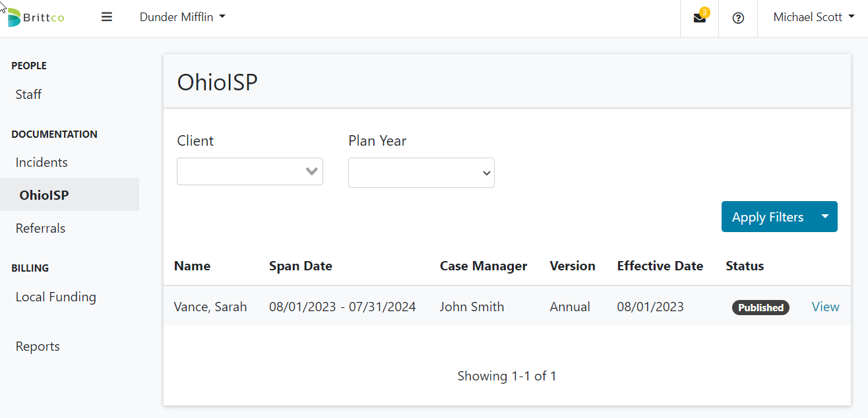Viewport: 868px width, 418px height.
Task: Click View link for Sarah Vance
Action: pos(825,307)
